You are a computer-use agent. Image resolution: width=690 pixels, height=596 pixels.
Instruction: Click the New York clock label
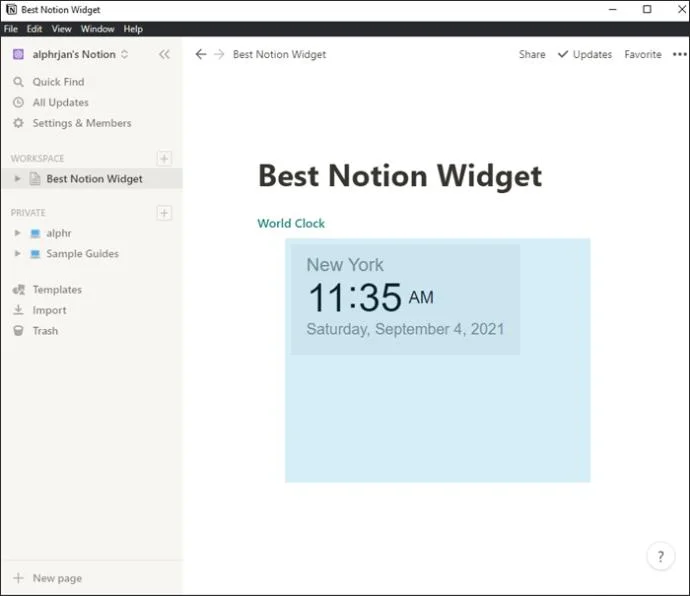345,265
